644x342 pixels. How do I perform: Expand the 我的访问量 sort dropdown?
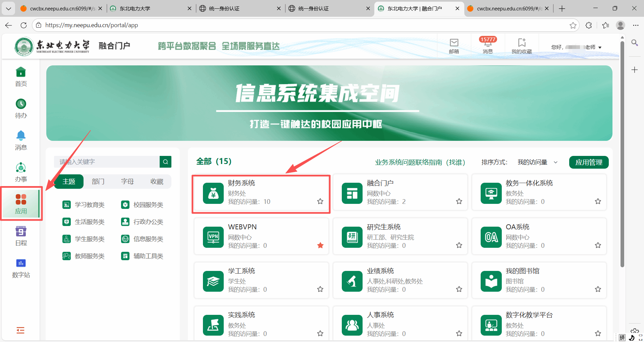click(x=537, y=162)
